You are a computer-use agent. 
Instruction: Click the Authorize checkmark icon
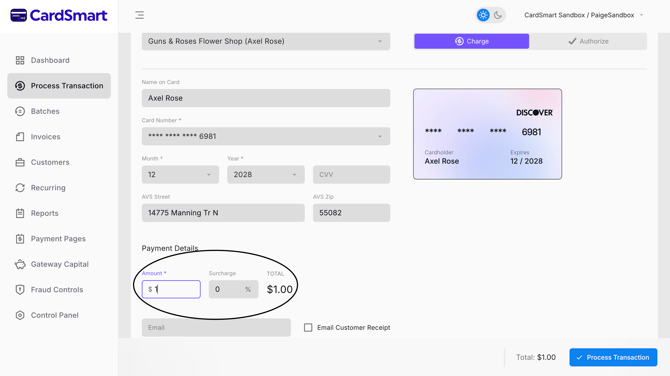[x=572, y=41]
